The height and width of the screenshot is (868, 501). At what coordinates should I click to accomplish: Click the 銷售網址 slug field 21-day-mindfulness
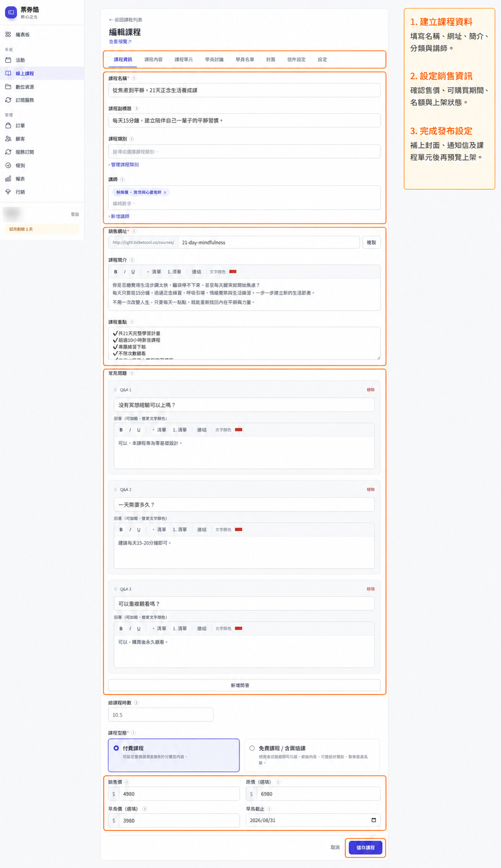pyautogui.click(x=269, y=243)
